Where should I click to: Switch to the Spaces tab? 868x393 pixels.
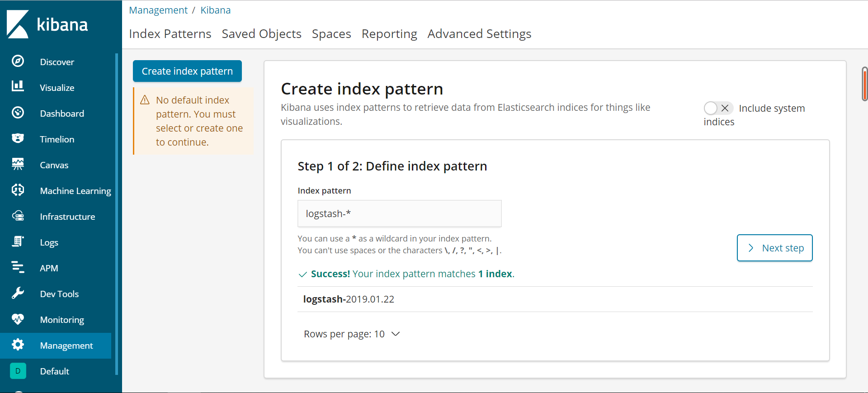[x=331, y=34]
